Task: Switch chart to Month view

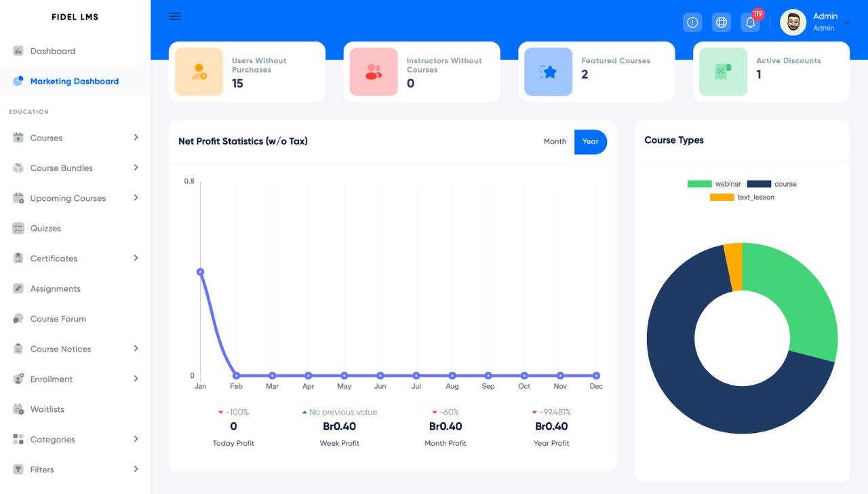Action: point(555,141)
